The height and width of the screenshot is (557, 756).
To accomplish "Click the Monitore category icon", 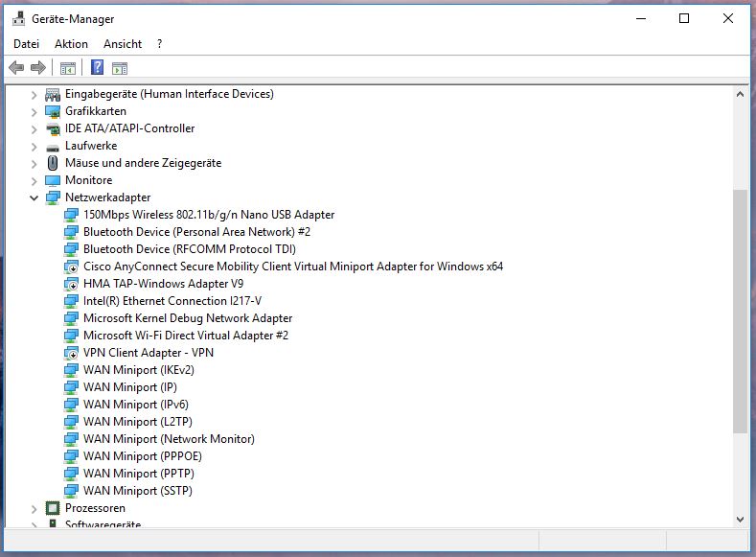I will point(53,180).
